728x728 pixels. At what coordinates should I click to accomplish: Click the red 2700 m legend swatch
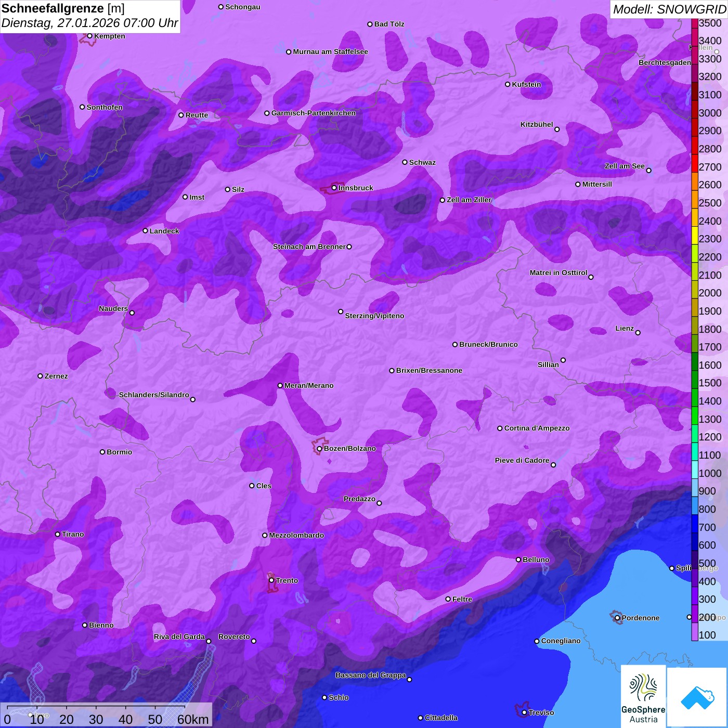[x=695, y=163]
